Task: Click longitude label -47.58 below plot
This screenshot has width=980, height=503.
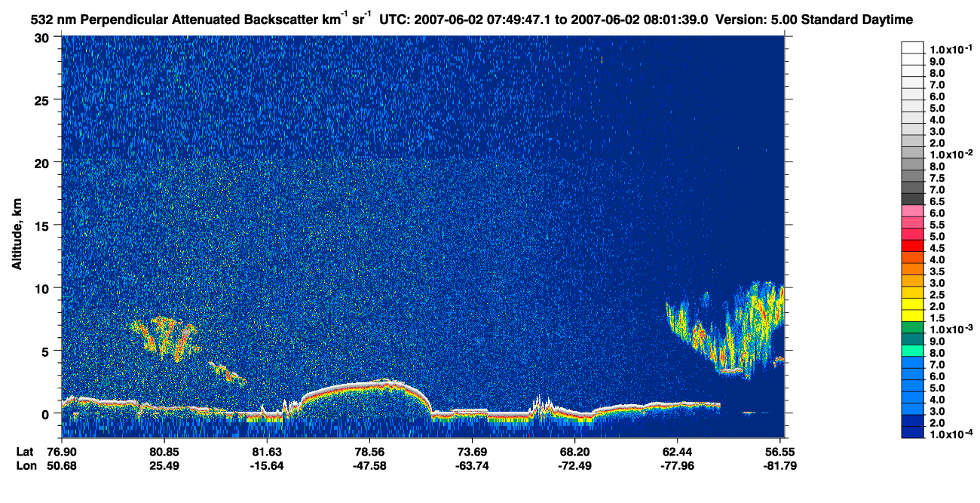Action: point(369,465)
